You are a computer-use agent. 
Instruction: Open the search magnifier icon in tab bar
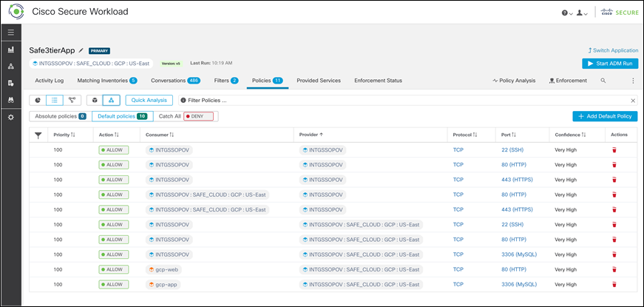click(x=603, y=81)
